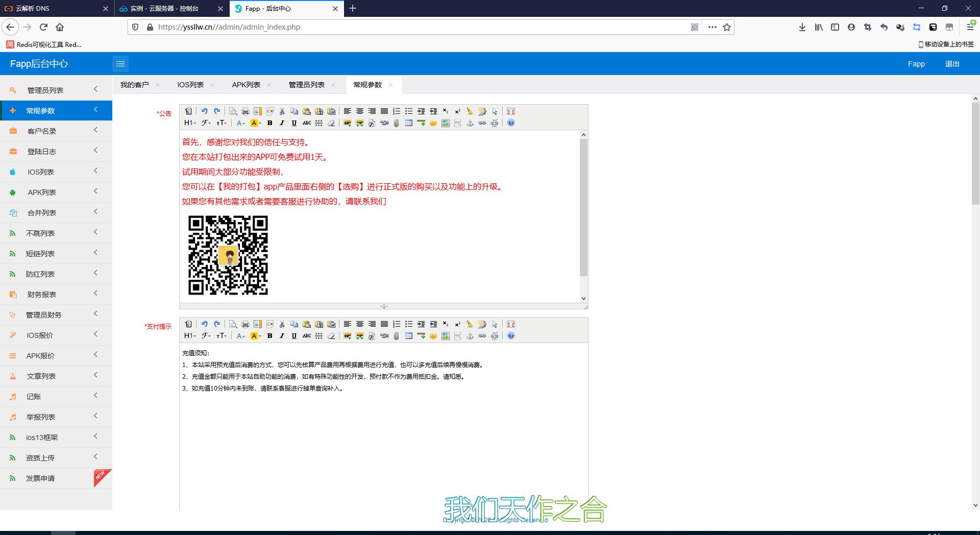Switch to the APK列表 tab
Screen dimensions: 980x535
click(x=246, y=85)
